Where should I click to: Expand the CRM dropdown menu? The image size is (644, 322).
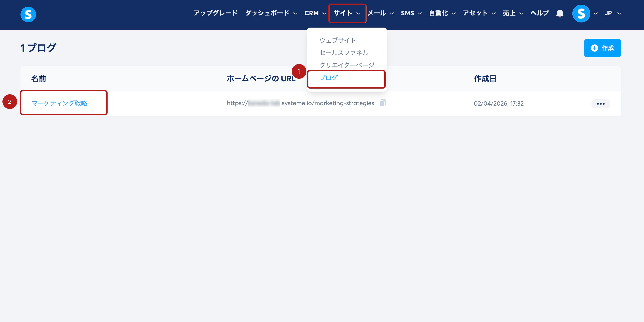tap(315, 13)
